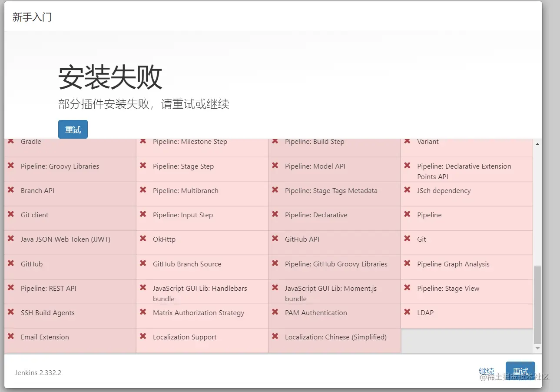The height and width of the screenshot is (392, 560).
Task: Click the red X beside JSch dependency
Action: tap(407, 190)
